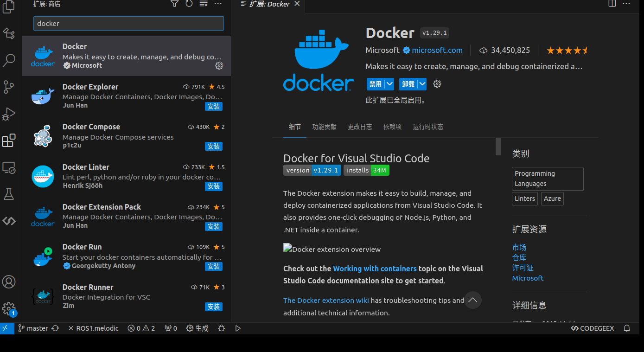Focus the extension search box

(128, 23)
